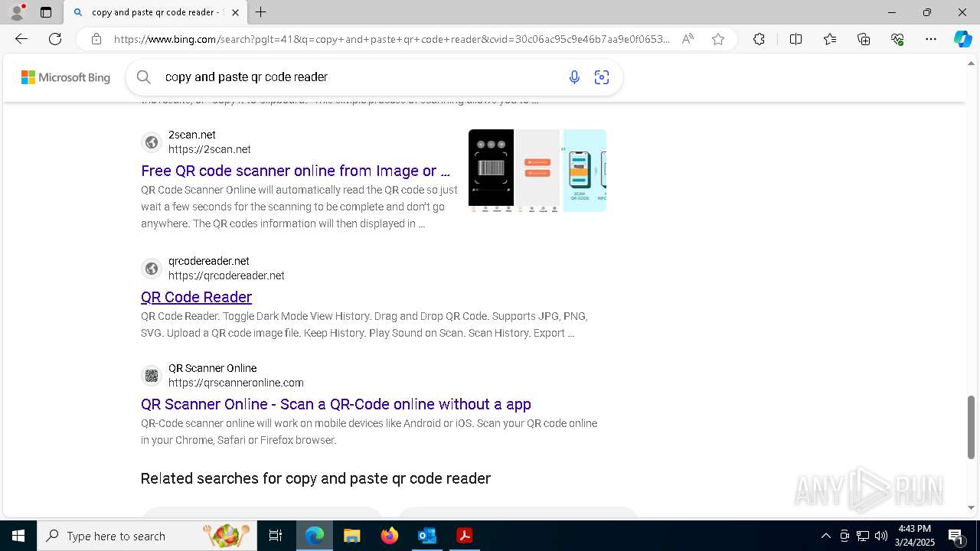Click the 'QR Scanner Online' site name text
980x551 pixels.
212,368
